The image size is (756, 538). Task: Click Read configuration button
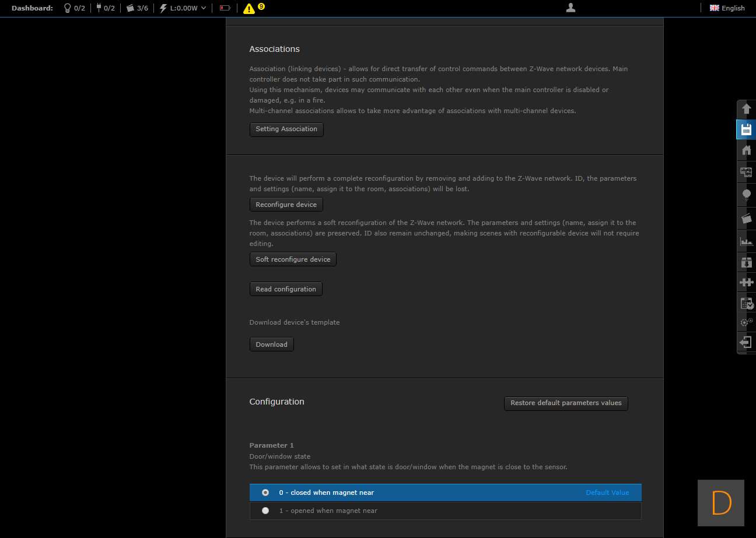pos(286,289)
